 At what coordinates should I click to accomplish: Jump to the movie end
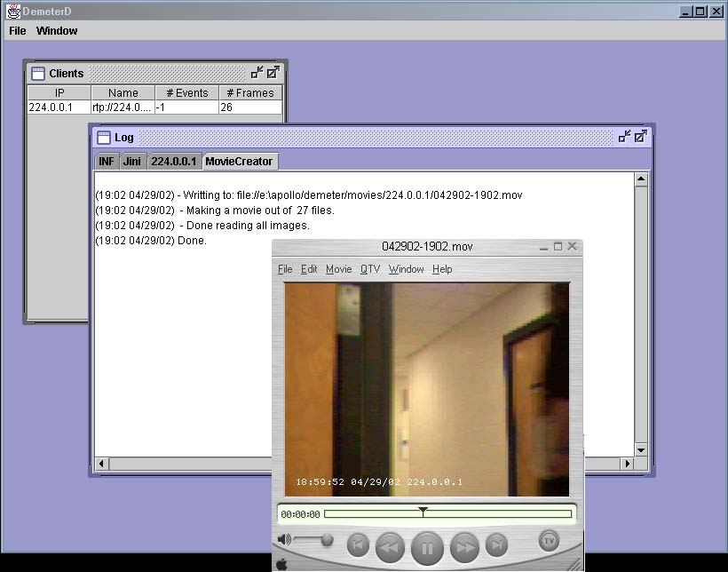[x=496, y=544]
